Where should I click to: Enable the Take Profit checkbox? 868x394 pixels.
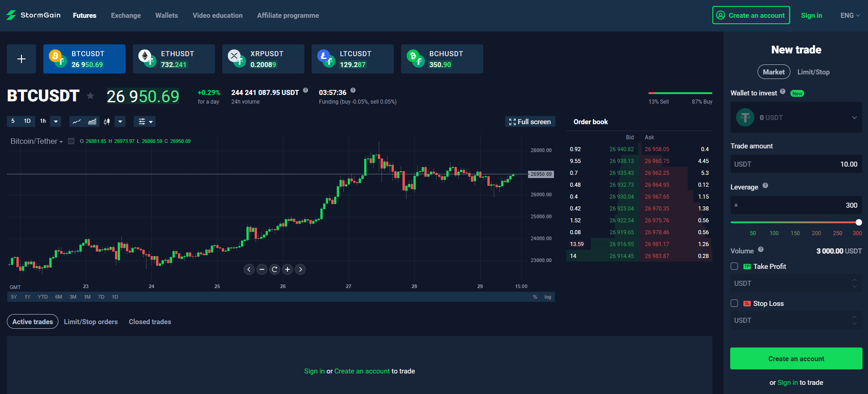tap(734, 266)
